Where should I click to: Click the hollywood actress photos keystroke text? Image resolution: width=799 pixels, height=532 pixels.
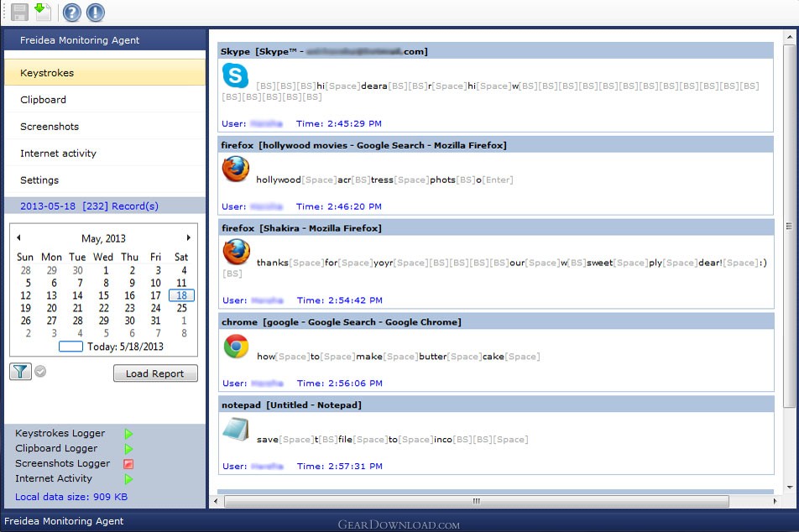384,180
